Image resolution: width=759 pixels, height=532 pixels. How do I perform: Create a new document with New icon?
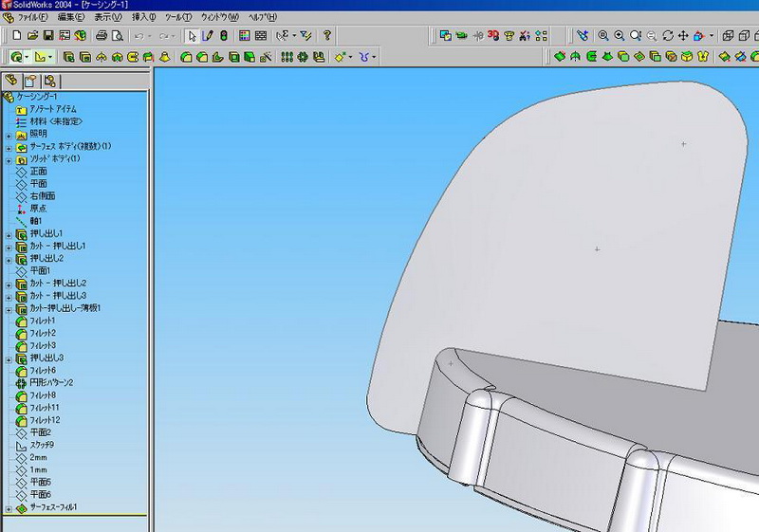[x=17, y=35]
